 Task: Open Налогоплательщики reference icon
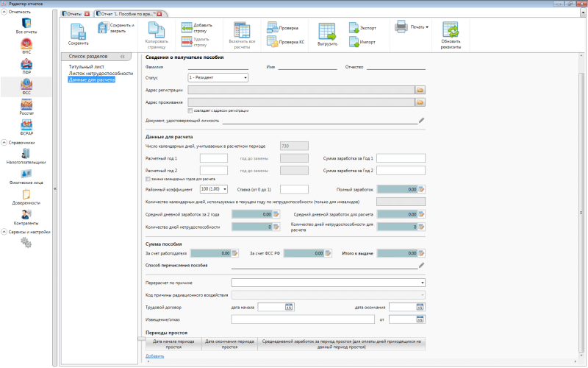tap(26, 154)
